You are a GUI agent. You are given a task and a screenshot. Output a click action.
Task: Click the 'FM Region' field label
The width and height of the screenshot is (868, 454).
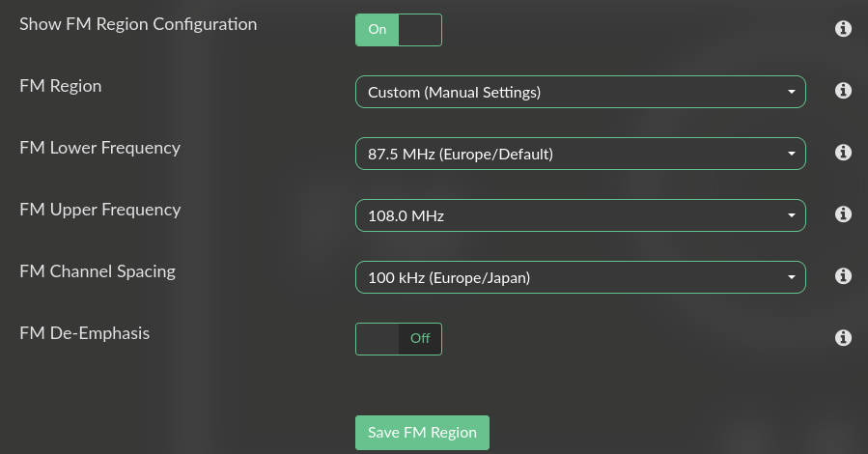coord(60,86)
